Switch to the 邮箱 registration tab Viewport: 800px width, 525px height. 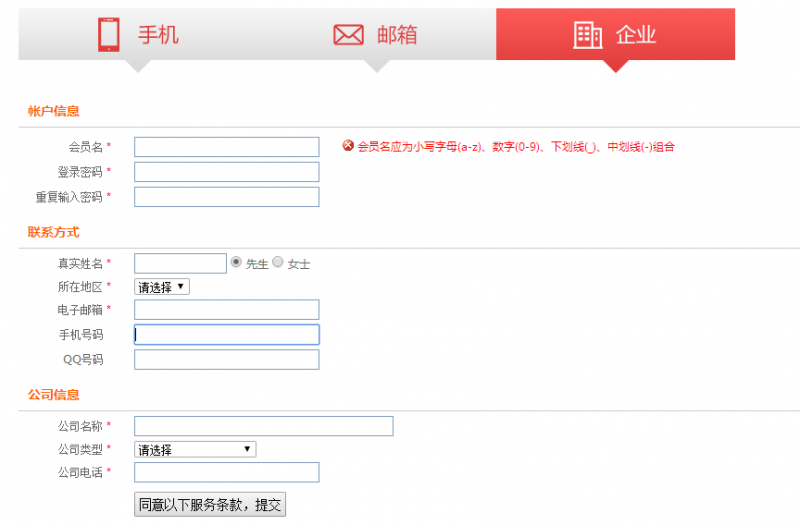point(377,34)
